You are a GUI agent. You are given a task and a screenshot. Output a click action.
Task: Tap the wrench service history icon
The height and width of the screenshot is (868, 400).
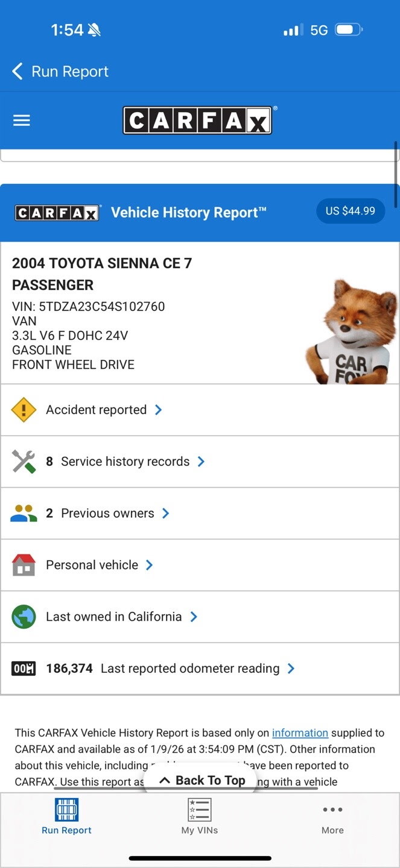[x=24, y=462]
